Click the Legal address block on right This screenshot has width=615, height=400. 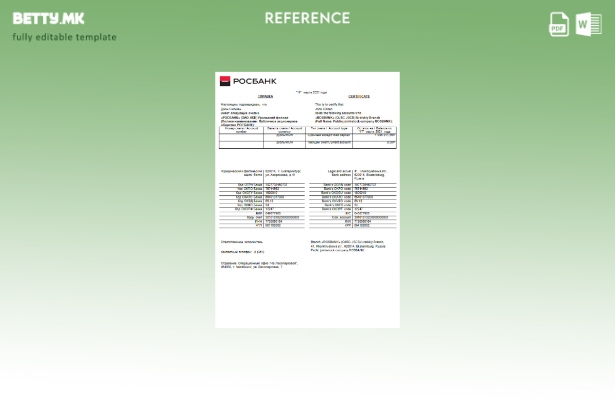point(353,174)
